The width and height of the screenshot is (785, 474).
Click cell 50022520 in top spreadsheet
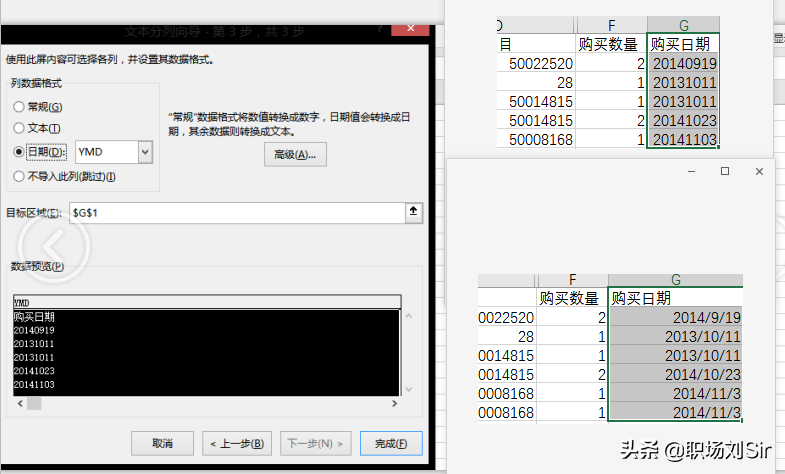tap(536, 64)
